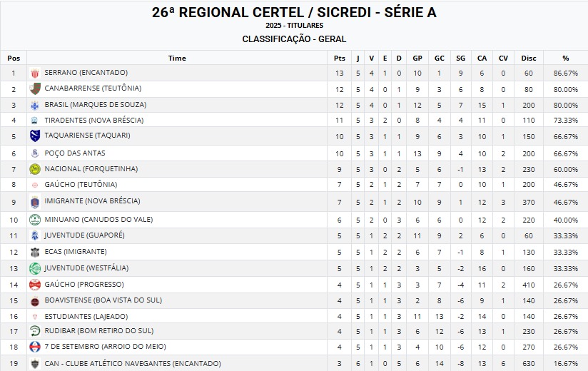Click the Disc column header

tap(529, 58)
